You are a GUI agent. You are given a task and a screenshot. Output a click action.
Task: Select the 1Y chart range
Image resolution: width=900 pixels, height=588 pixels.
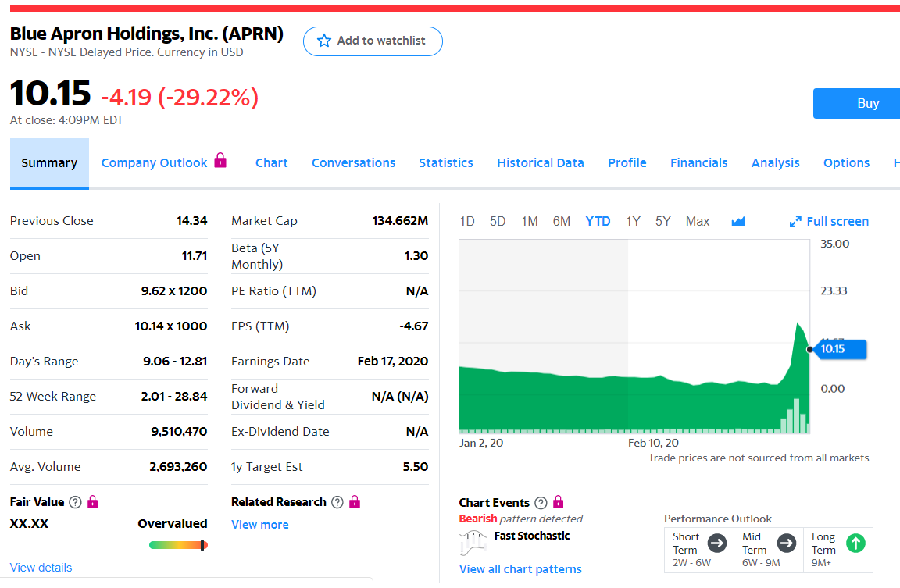point(633,222)
